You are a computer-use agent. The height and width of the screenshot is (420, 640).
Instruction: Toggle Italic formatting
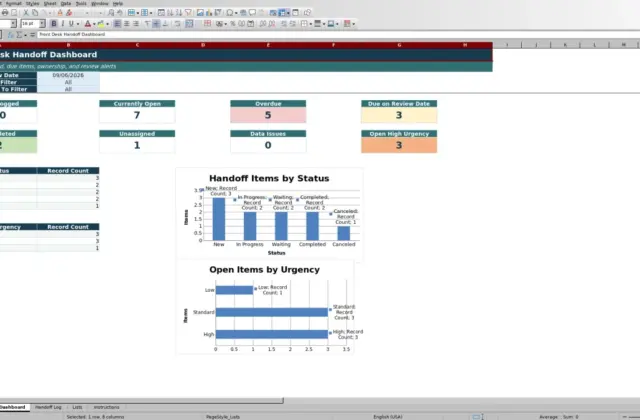click(x=62, y=24)
